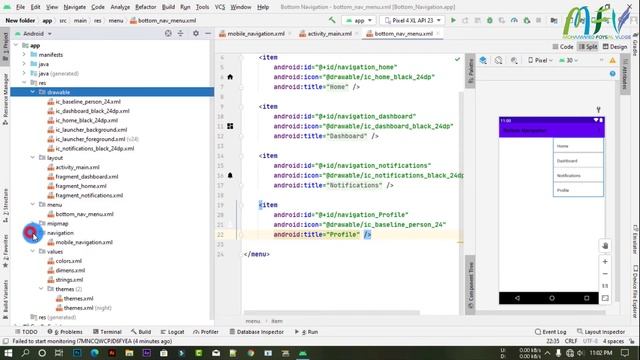Click bell gutter icon at line 16

pyautogui.click(x=230, y=176)
